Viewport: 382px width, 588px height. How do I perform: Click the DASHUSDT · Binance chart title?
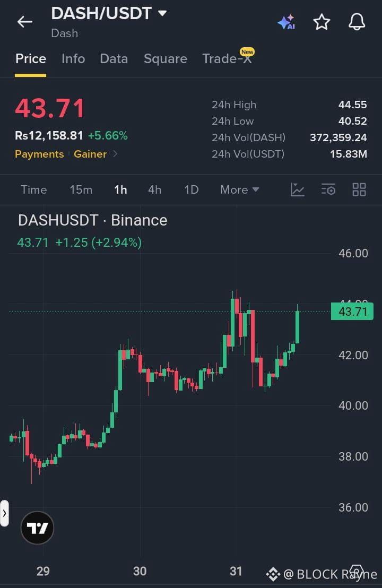coord(93,221)
